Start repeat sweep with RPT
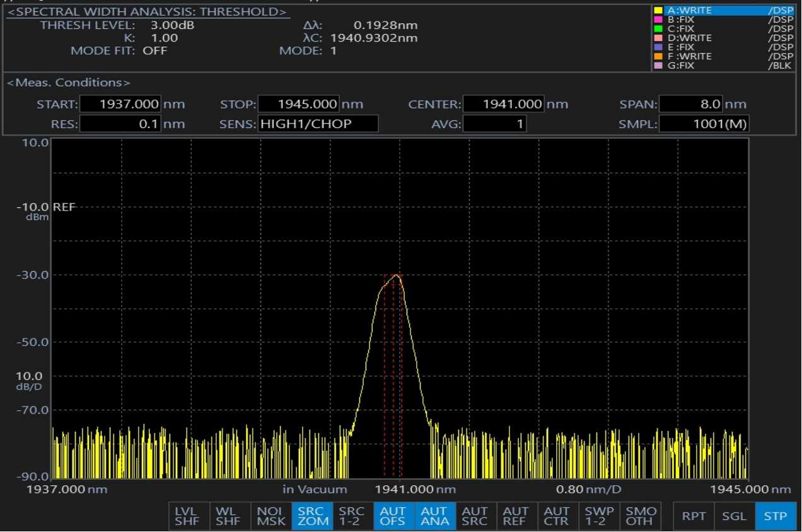802x532 pixels. (x=694, y=516)
